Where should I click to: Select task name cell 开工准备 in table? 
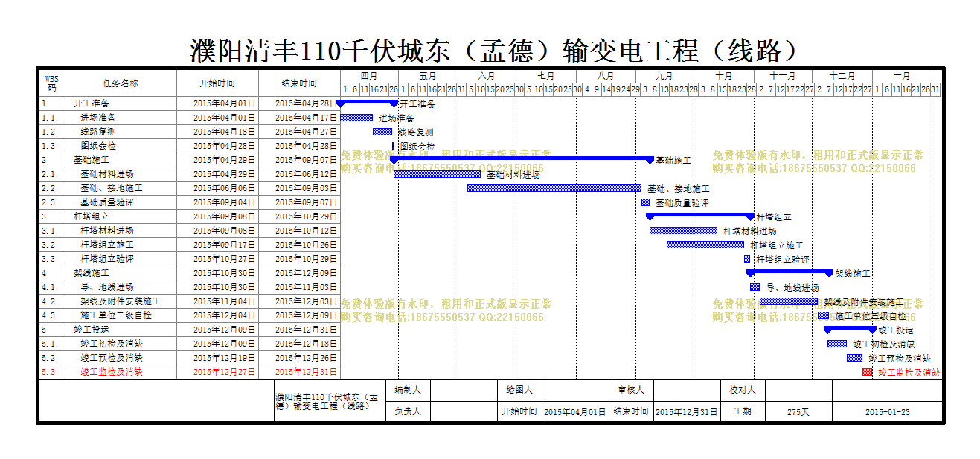click(x=121, y=104)
